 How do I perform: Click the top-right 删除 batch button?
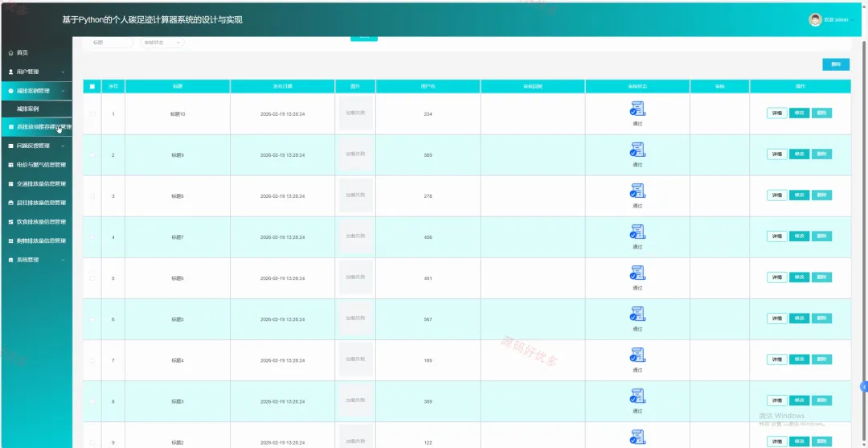tap(836, 65)
